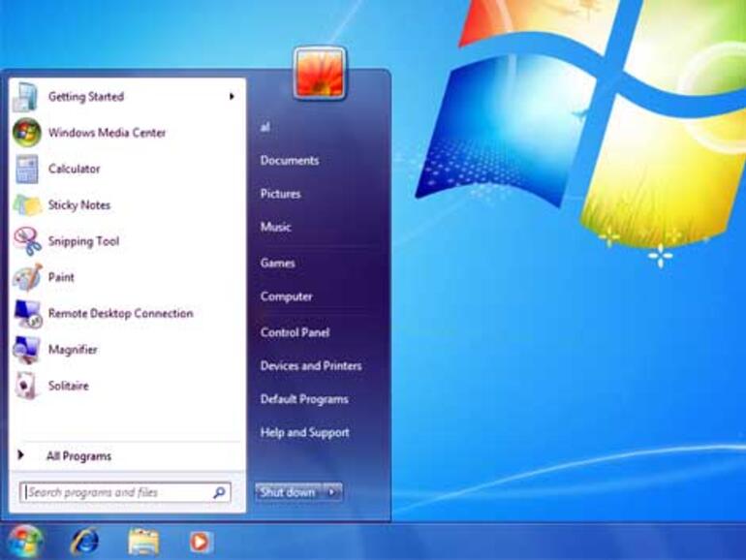Launch Windows Media Player from taskbar
The height and width of the screenshot is (560, 746).
[x=199, y=542]
